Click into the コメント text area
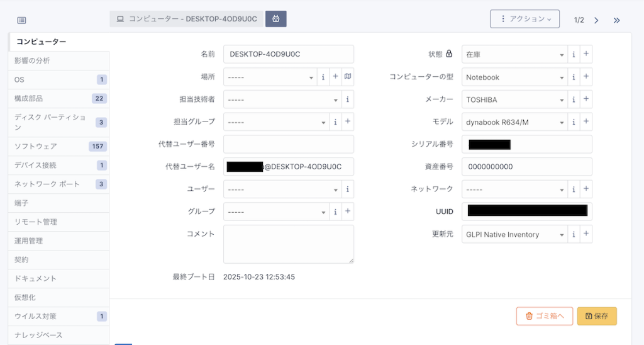This screenshot has width=644, height=345. click(x=288, y=244)
